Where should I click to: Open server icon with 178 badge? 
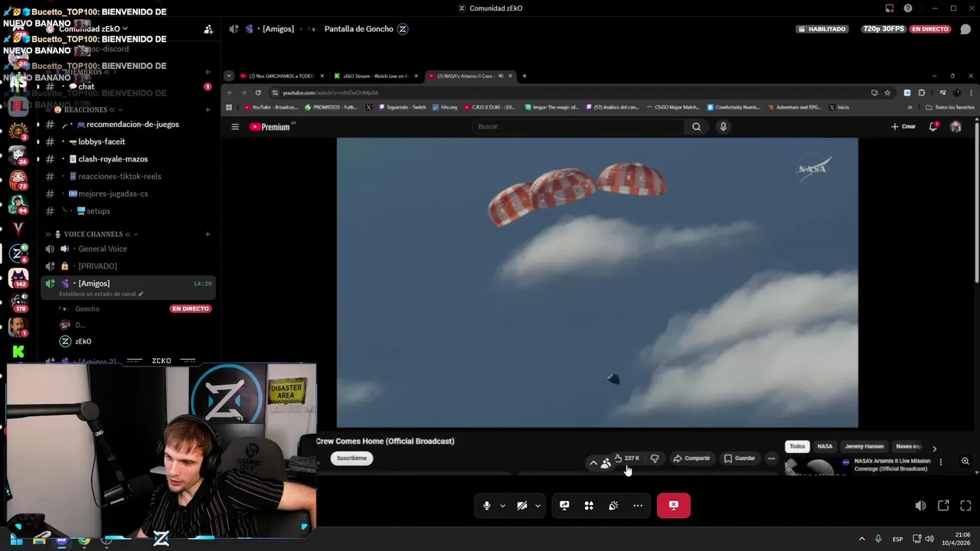coord(18,303)
